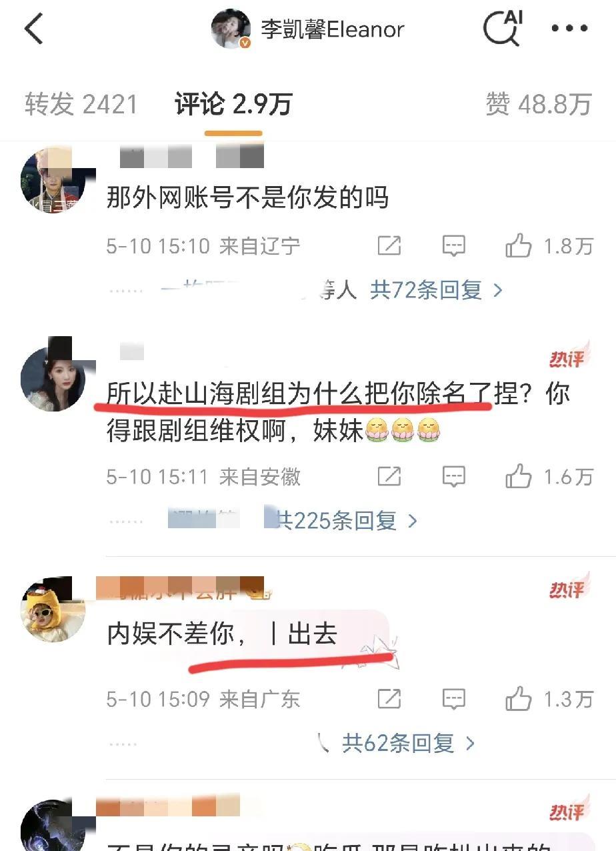Switch to the 转发 2421 tab

81,105
